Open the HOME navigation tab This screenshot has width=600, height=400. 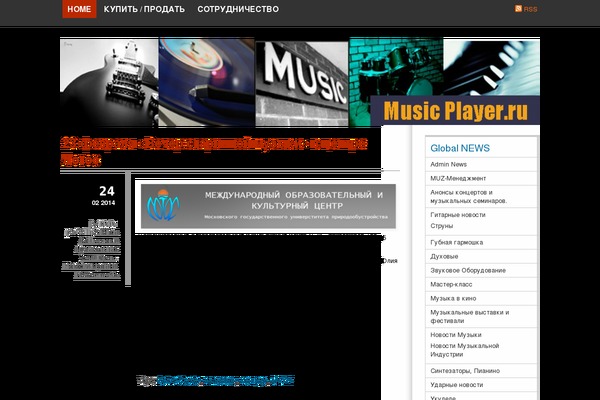pyautogui.click(x=79, y=9)
